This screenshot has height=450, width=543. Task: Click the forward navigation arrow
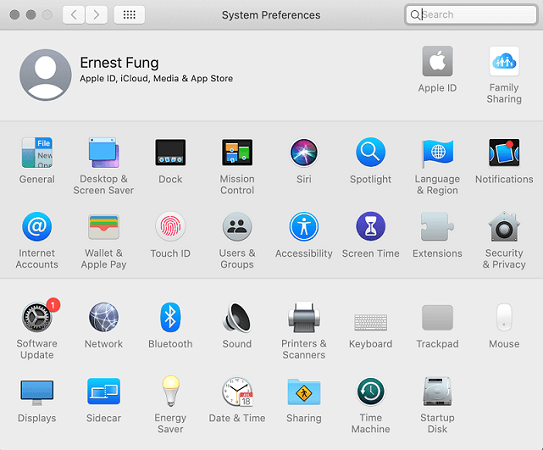(x=96, y=15)
